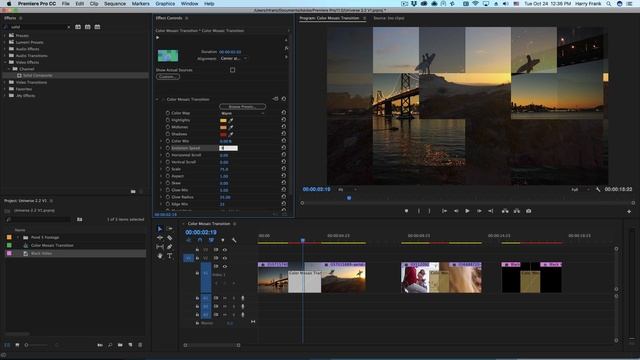Expand the Audio Transitions folder
This screenshot has width=640, height=360.
click(x=5, y=56)
